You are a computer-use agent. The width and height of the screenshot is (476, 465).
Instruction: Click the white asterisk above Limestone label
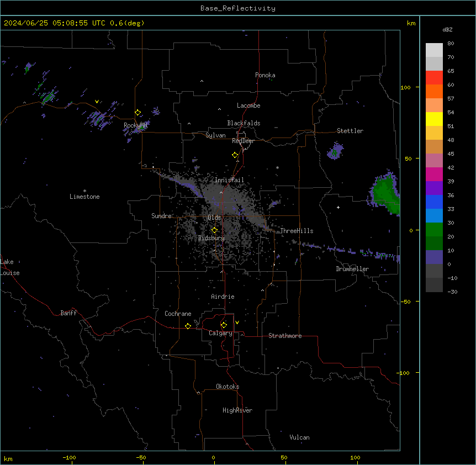point(84,191)
